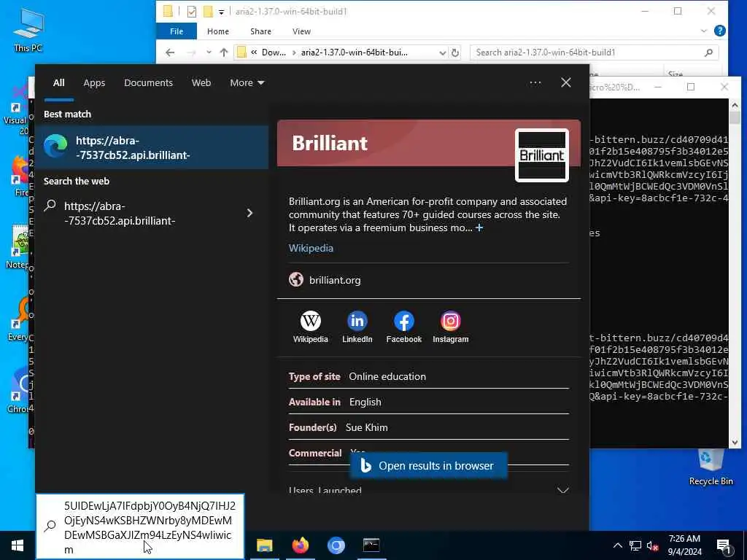Click the Brilliant logo thumbnail

(542, 155)
